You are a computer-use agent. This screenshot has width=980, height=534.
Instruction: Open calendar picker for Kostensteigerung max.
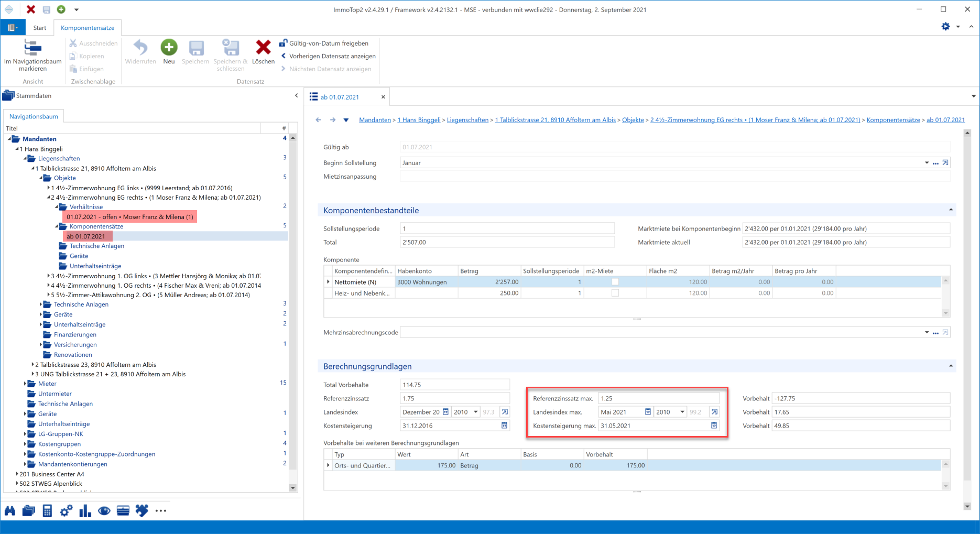coord(714,426)
